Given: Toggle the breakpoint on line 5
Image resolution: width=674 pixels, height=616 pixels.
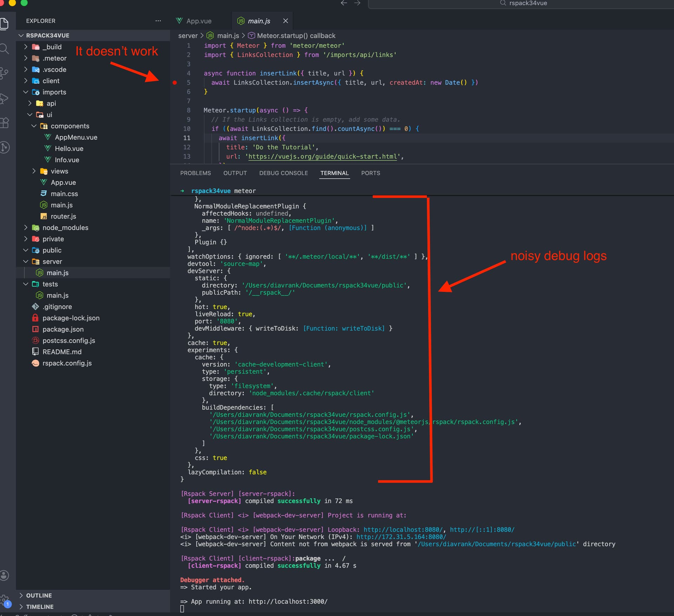Looking at the screenshot, I should (174, 83).
